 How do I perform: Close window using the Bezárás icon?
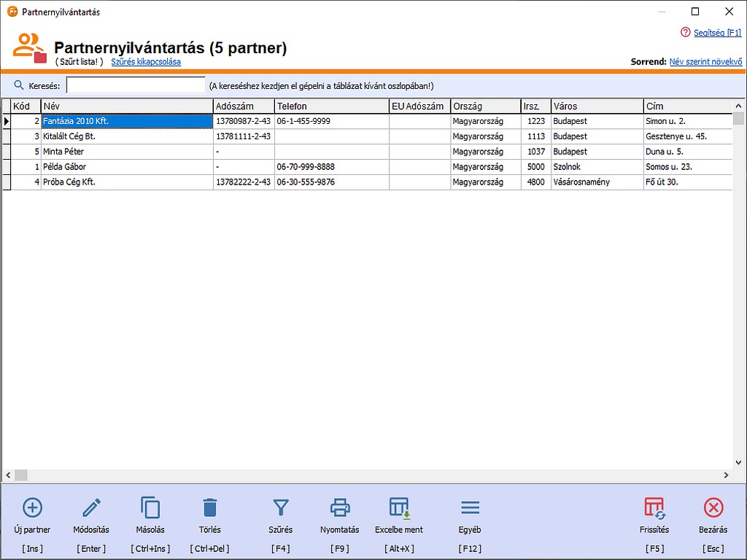point(713,507)
